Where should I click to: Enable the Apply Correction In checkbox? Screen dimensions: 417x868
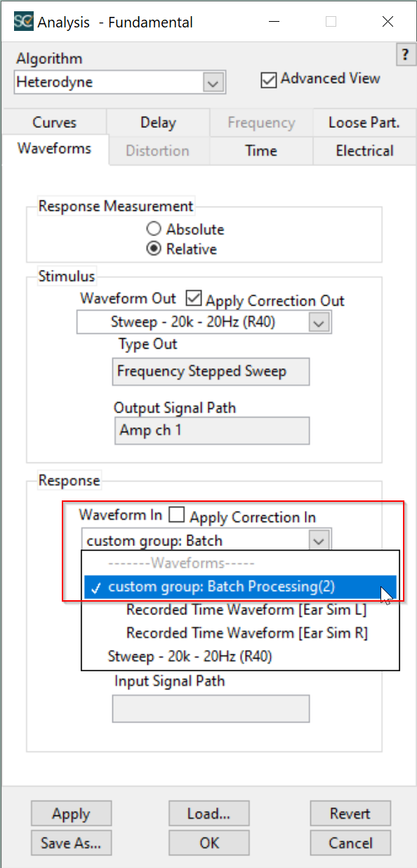click(178, 516)
